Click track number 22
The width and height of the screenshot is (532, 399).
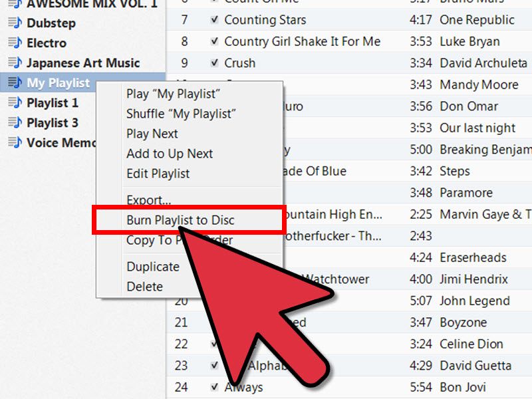pyautogui.click(x=181, y=344)
